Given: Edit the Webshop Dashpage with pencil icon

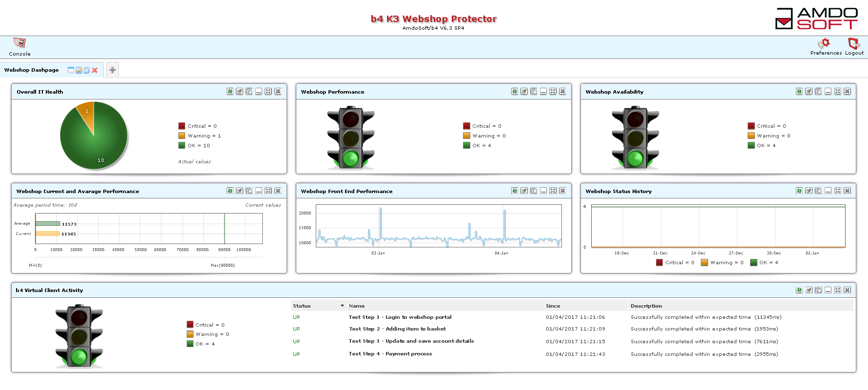Looking at the screenshot, I should [79, 70].
